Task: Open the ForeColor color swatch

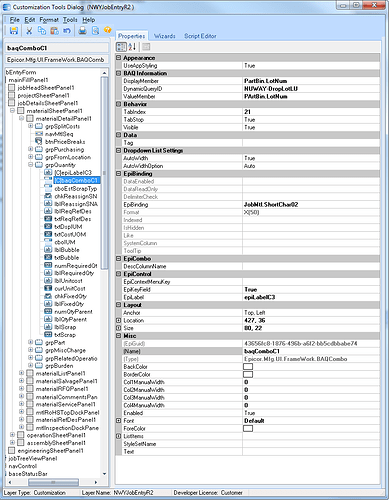Action: (x=248, y=428)
